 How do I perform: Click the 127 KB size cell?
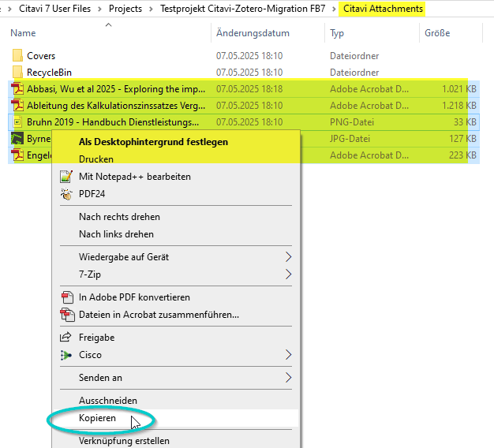pyautogui.click(x=462, y=139)
